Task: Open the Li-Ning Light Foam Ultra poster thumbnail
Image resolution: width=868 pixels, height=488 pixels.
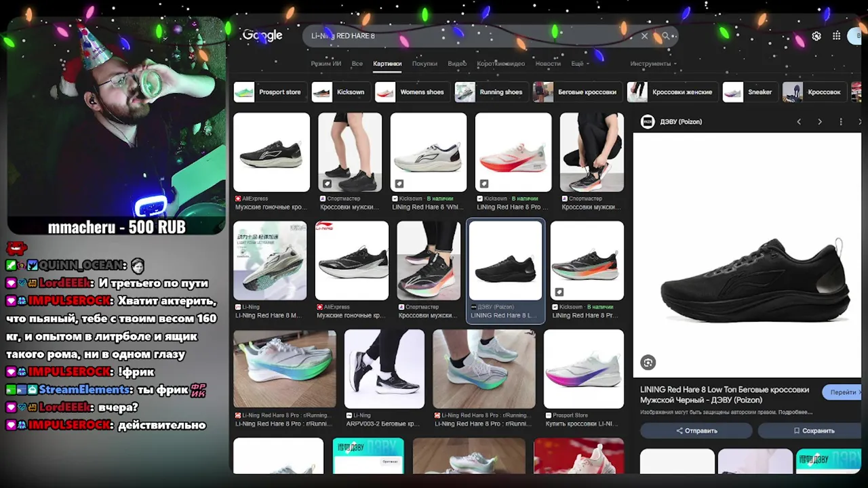Action: (270, 261)
